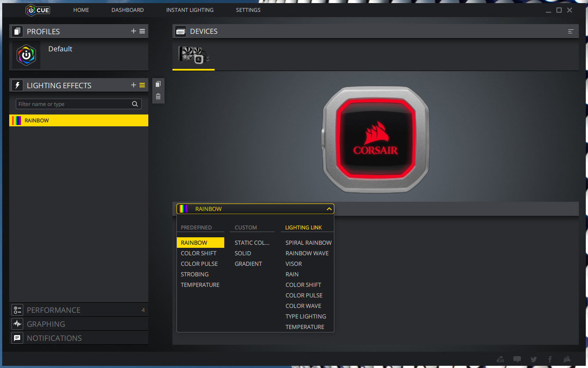
Task: Copy the selected lighting effect
Action: (x=158, y=84)
